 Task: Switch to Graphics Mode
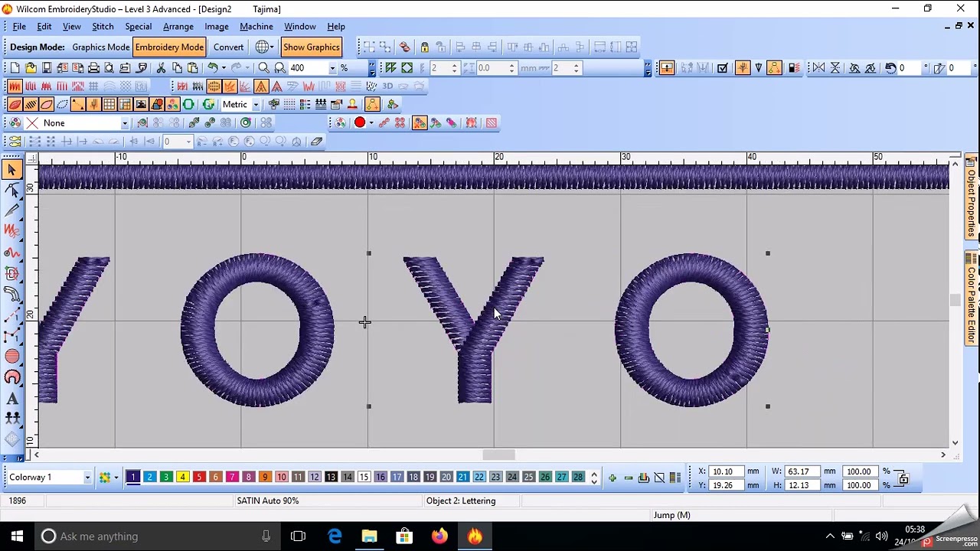click(101, 47)
